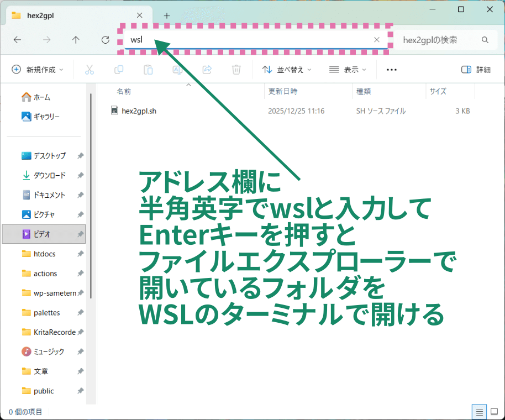Expand the 並べ替え sort dropdown

pos(286,70)
